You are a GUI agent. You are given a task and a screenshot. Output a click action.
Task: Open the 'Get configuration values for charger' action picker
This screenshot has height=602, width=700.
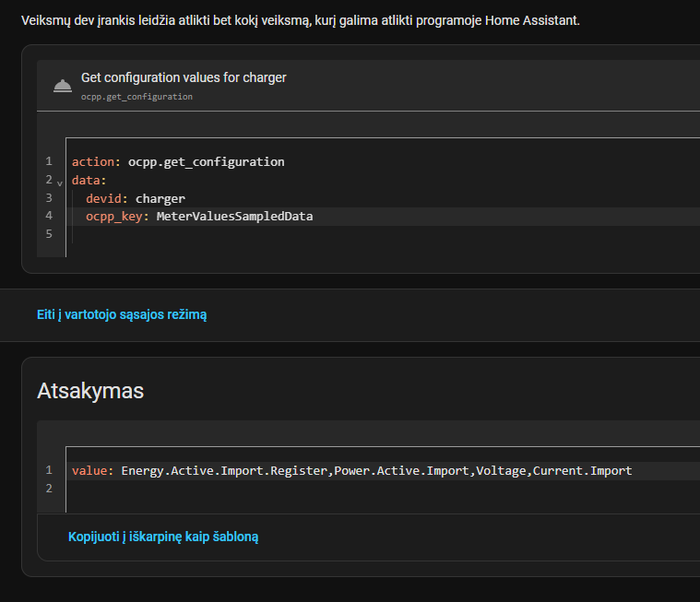[x=184, y=78]
